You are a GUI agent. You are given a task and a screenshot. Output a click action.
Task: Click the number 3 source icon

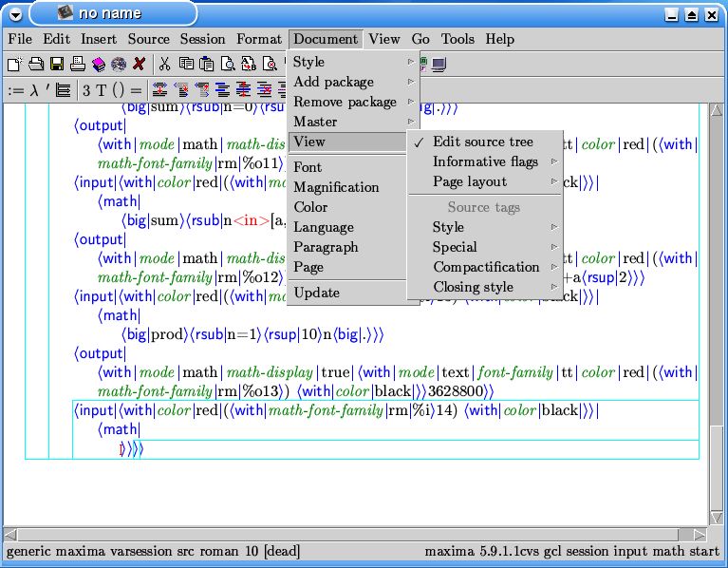point(86,89)
